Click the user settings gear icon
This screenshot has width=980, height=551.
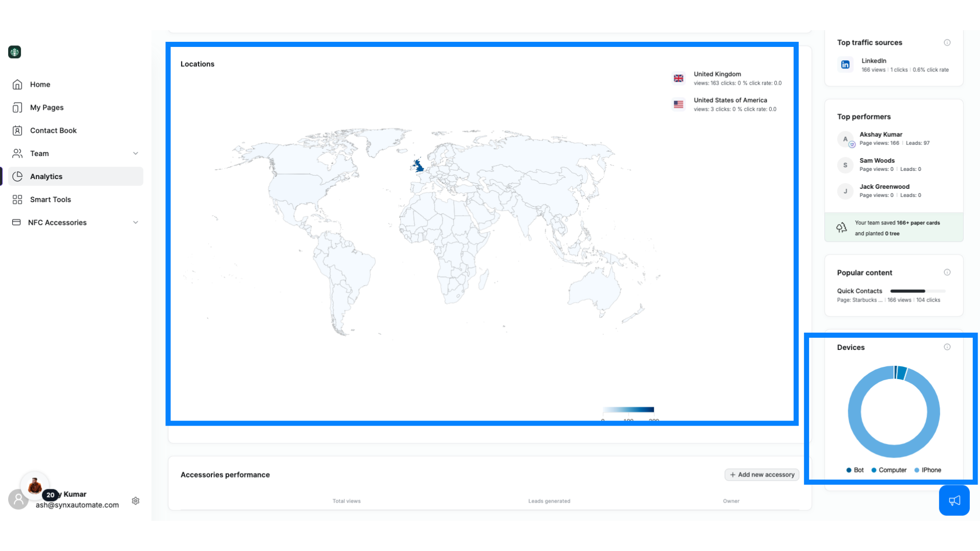pos(135,500)
